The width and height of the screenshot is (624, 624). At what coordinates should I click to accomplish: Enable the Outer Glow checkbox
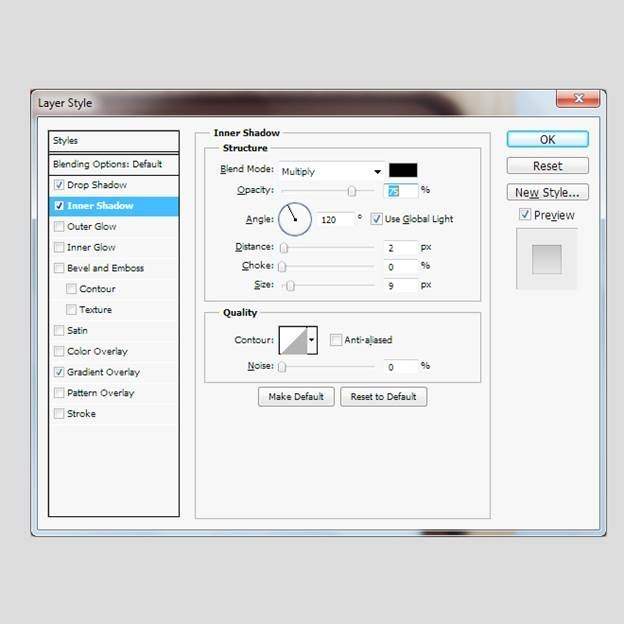click(x=59, y=227)
